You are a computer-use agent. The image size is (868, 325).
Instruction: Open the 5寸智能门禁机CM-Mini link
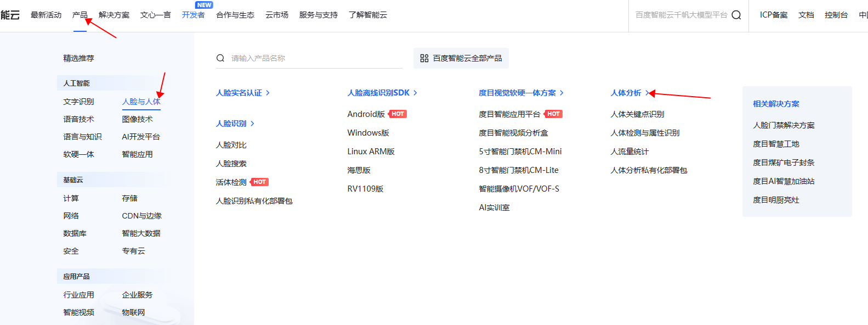pyautogui.click(x=520, y=152)
